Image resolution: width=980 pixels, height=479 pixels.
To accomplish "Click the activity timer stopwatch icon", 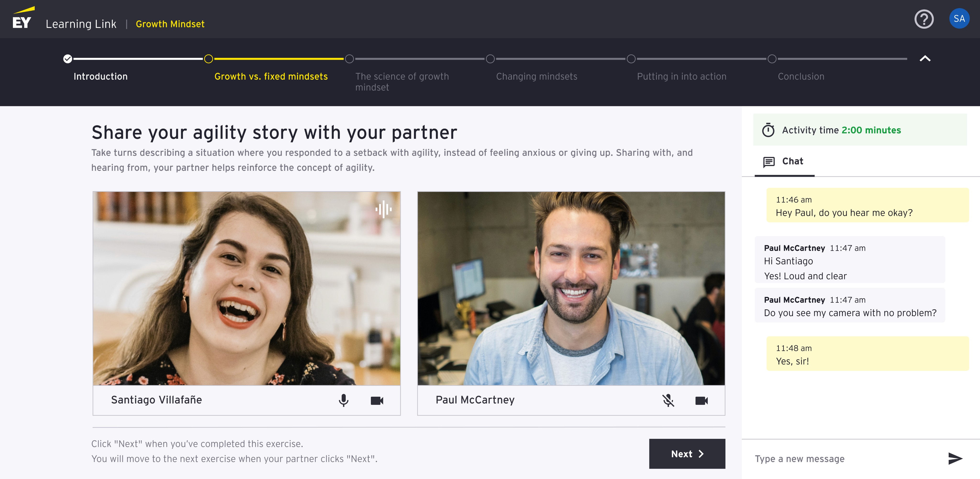I will [768, 130].
